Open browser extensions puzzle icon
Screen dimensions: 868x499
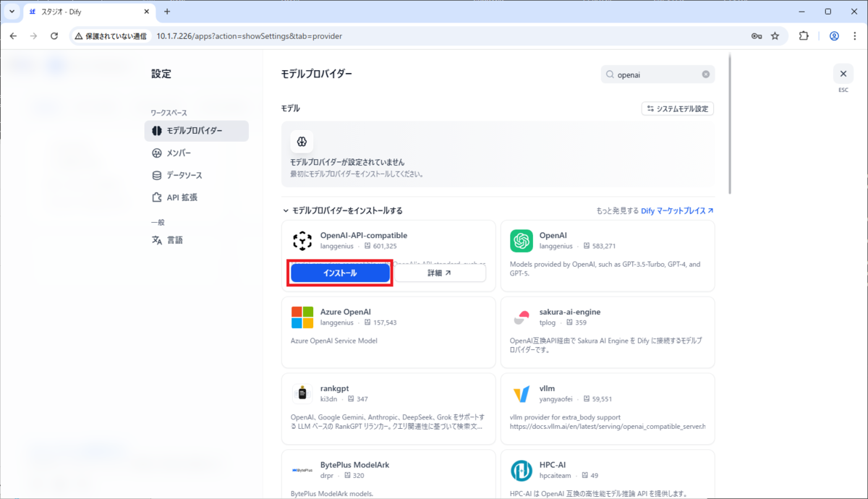pos(804,35)
